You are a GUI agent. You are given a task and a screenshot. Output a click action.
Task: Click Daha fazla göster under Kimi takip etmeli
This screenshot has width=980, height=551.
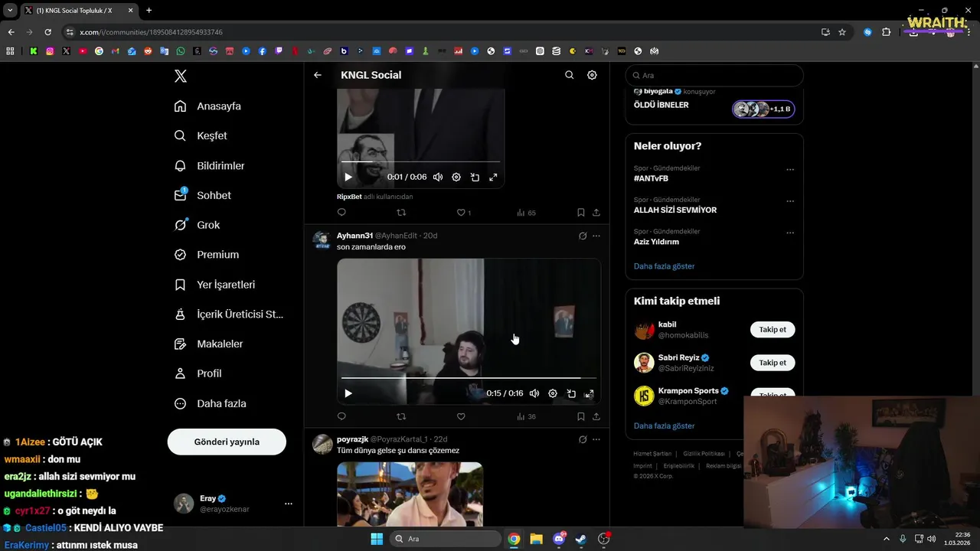point(665,425)
